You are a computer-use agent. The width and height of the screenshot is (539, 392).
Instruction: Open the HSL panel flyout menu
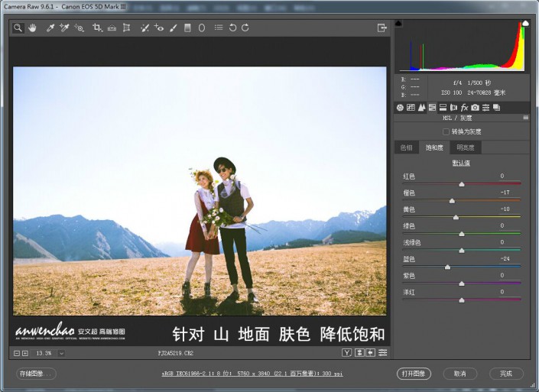point(525,118)
